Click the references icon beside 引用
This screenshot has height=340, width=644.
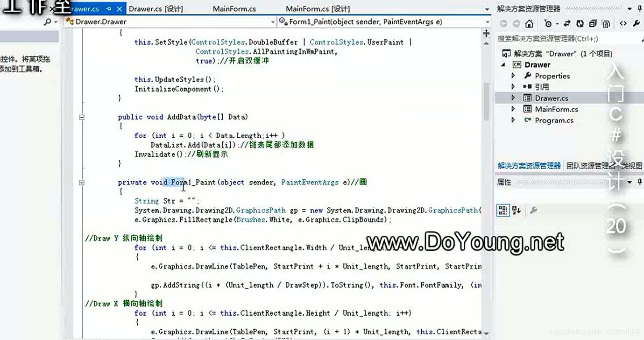coord(527,87)
